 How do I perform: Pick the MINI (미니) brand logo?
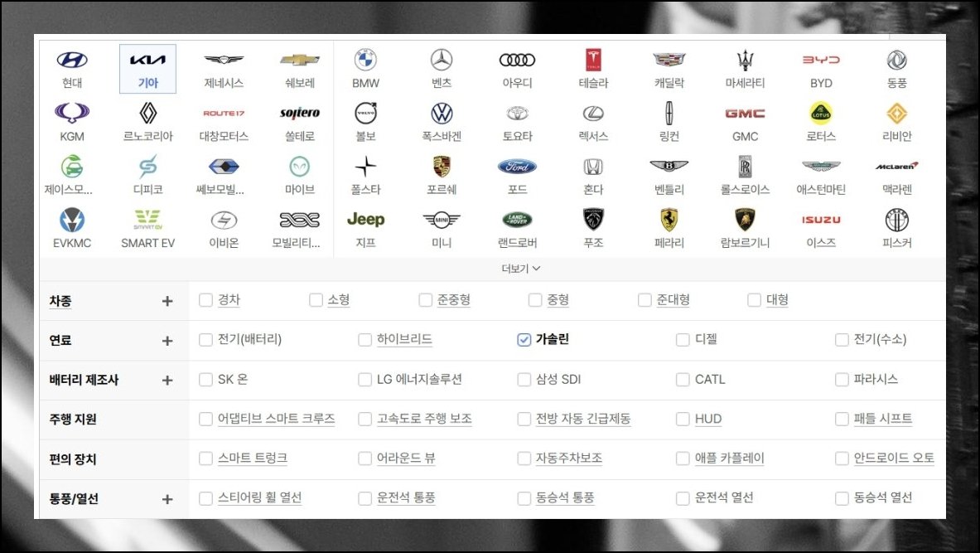pos(442,220)
